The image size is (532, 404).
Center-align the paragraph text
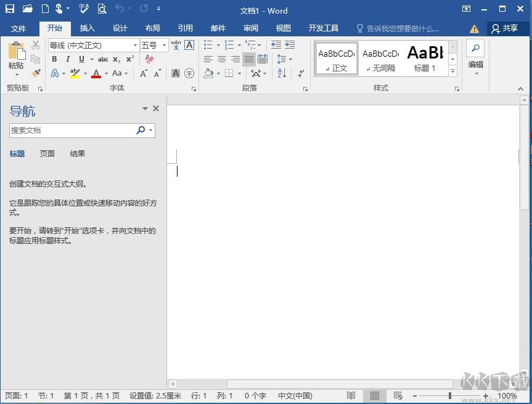221,59
